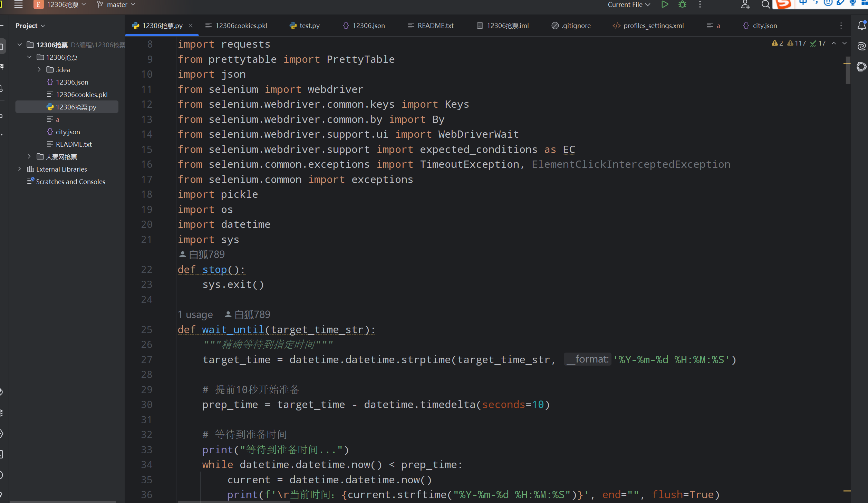
Task: Click the stop function name on line 22
Action: (x=214, y=269)
